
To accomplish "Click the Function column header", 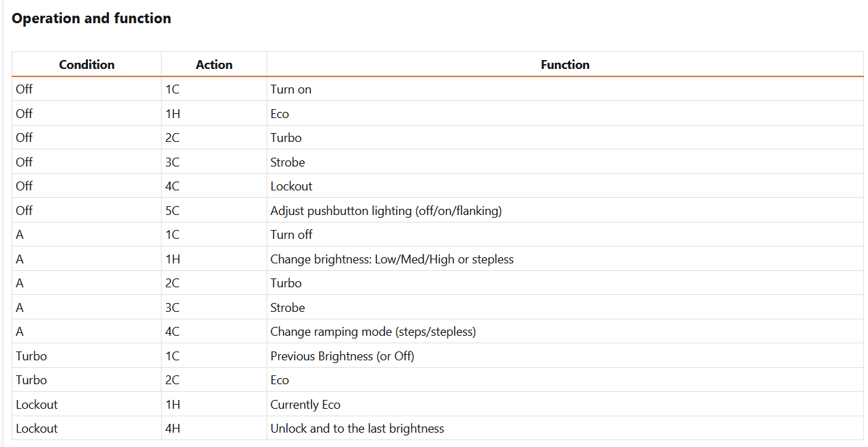I will click(565, 65).
